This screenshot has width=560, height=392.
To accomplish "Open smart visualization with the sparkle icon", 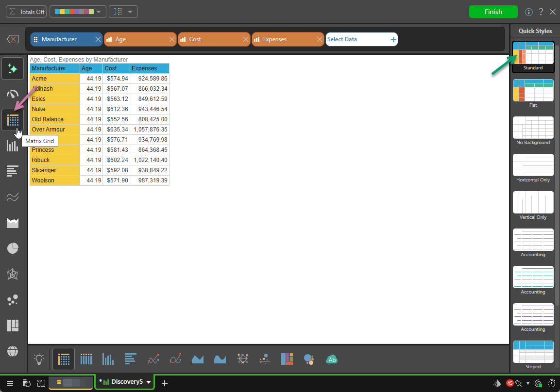I will 13,69.
